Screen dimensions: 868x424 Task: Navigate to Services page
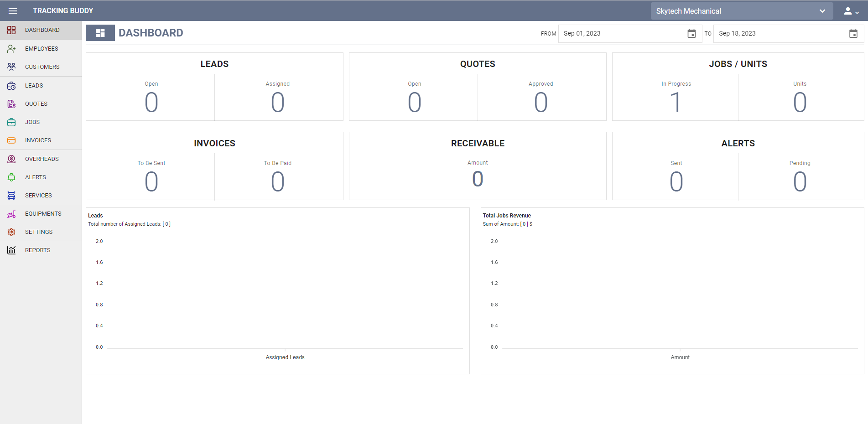[38, 196]
